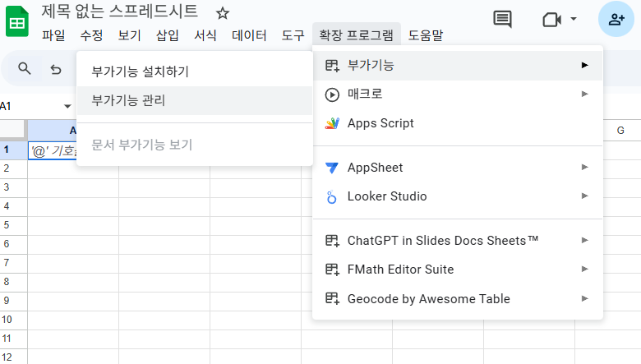Click the ChatGPT add-on icon
641x364 pixels.
[x=332, y=241]
